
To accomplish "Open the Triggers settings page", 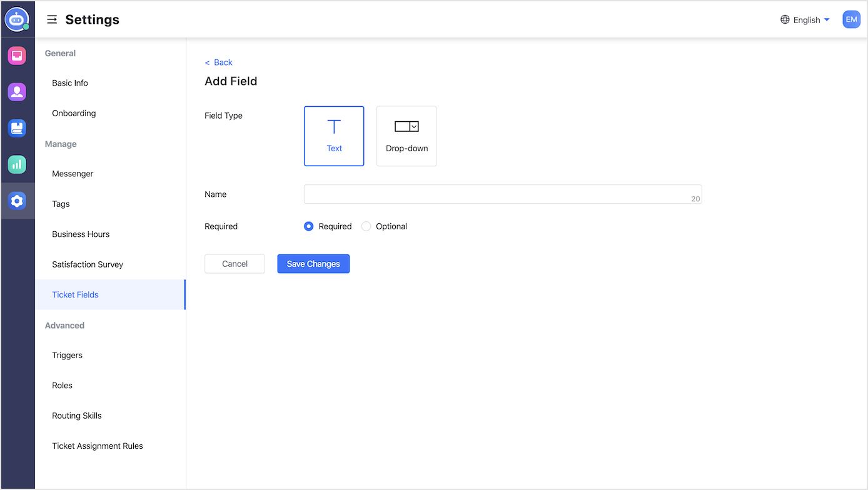I will tap(67, 355).
